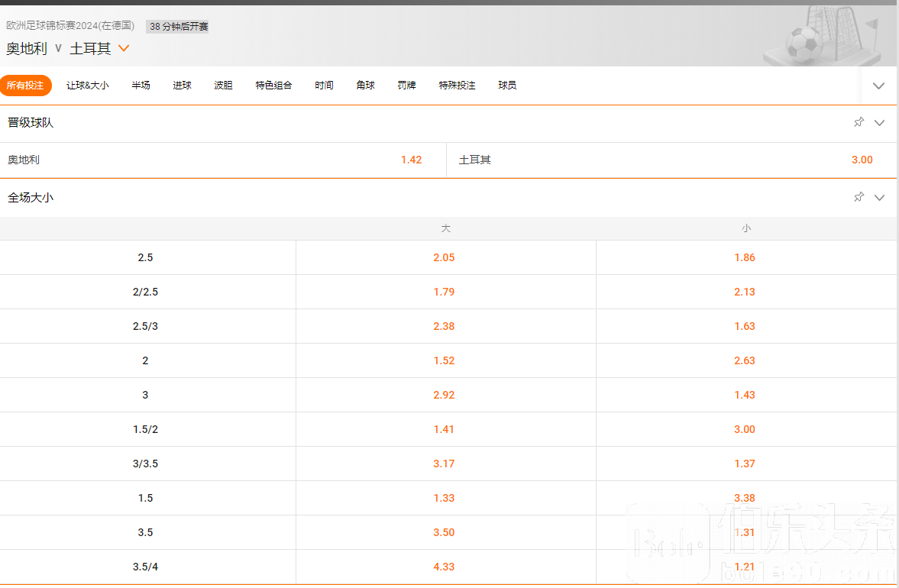Select over 2.5 goals odds 2.05
This screenshot has width=899, height=588.
pos(444,257)
